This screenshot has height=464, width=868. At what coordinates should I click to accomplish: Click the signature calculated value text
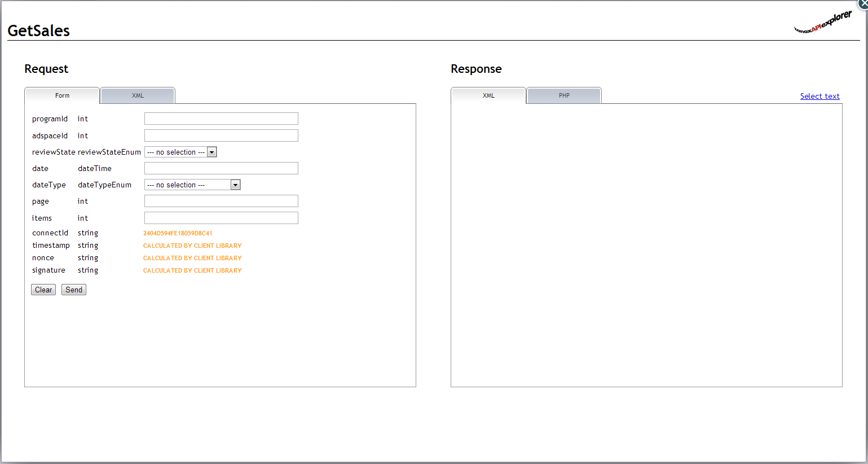coord(192,270)
